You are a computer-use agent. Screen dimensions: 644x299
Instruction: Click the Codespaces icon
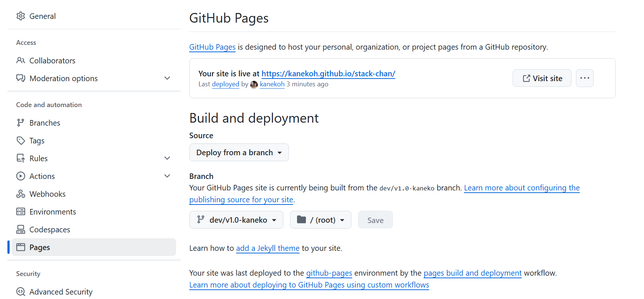(x=21, y=229)
